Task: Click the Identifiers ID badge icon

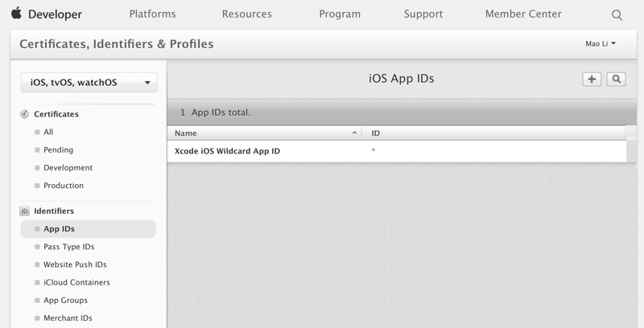Action: point(24,211)
